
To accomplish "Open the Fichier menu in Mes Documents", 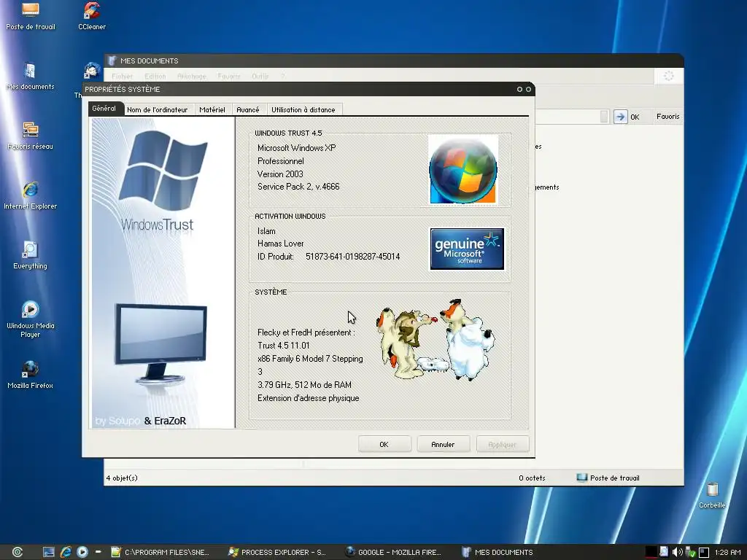I will 123,76.
